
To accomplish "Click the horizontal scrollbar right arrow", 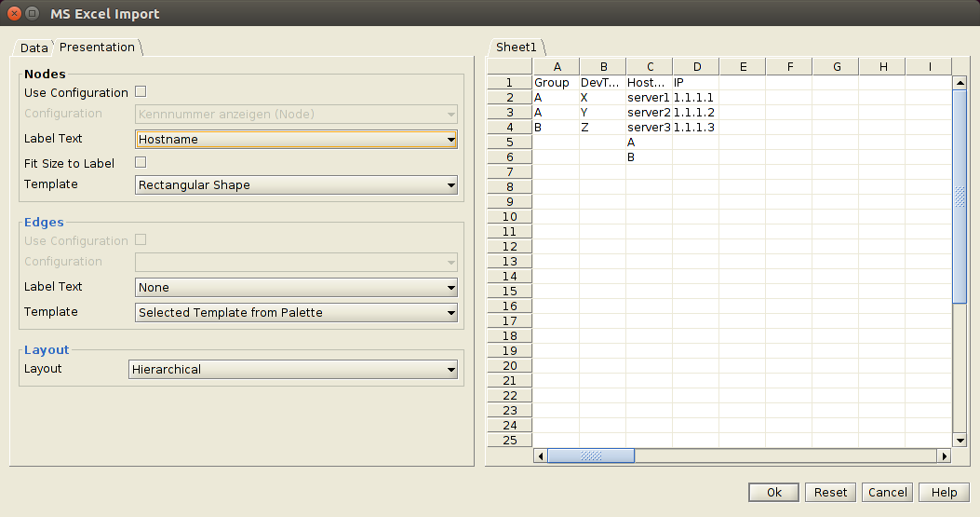I will coord(944,456).
